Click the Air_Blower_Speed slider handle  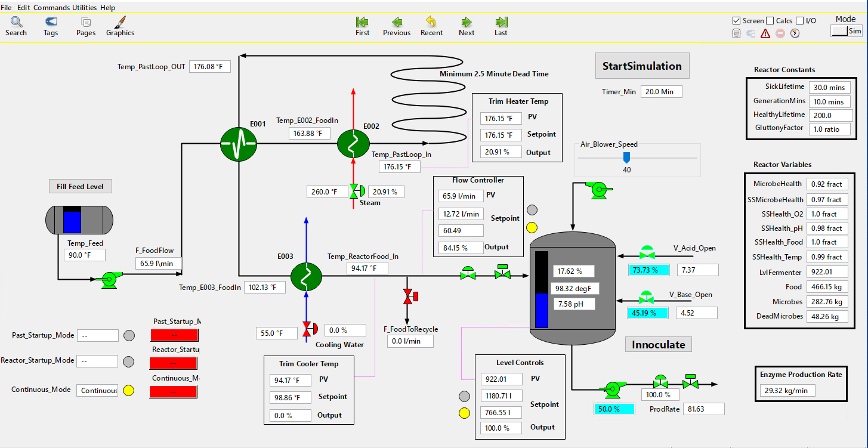point(626,157)
